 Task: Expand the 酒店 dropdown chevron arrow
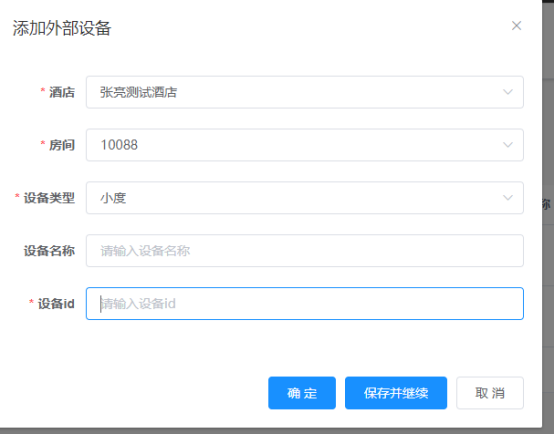(x=508, y=92)
